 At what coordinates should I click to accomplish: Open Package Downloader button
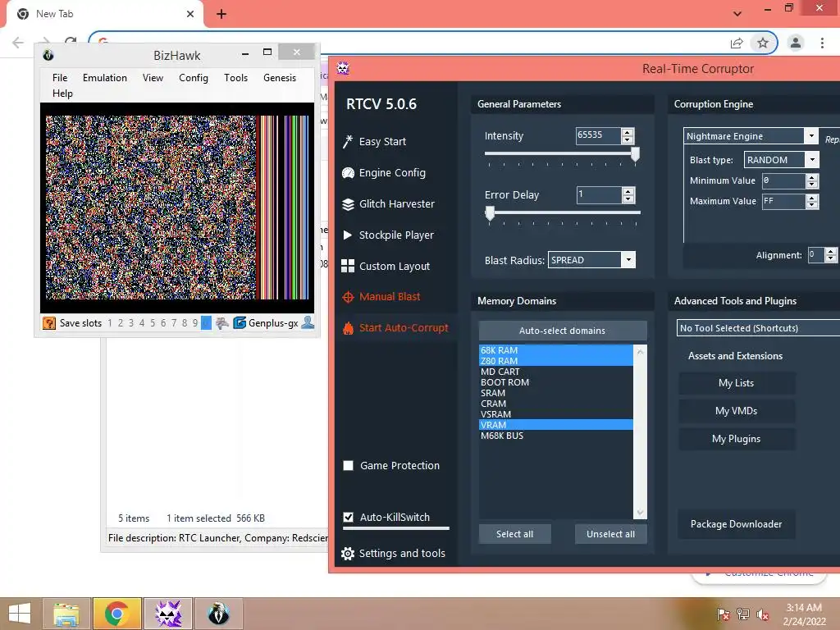tap(737, 524)
